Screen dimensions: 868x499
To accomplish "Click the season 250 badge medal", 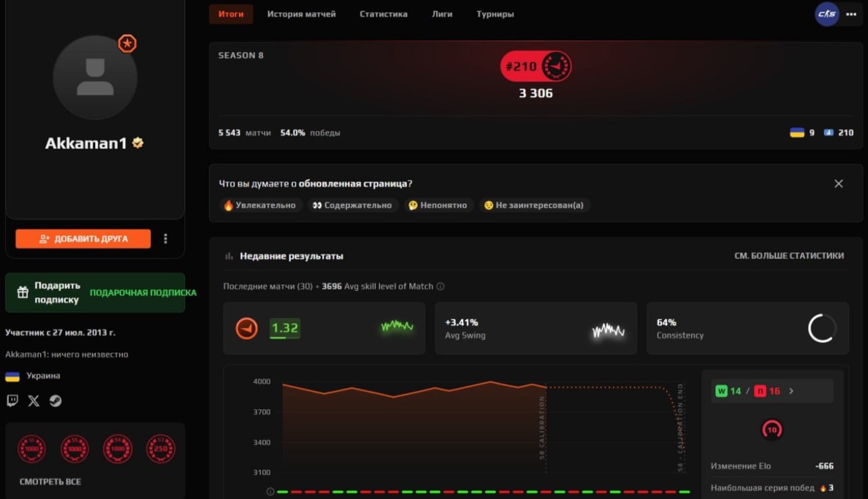I will pyautogui.click(x=160, y=449).
